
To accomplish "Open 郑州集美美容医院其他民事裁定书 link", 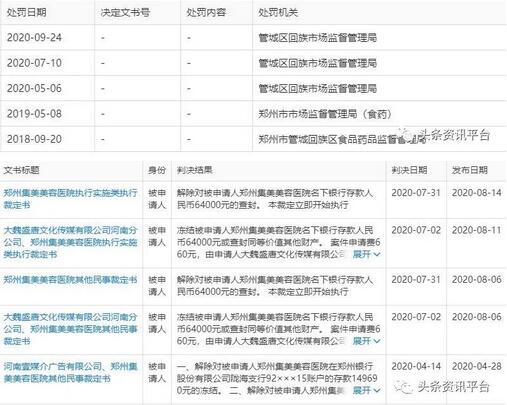I will (70, 279).
